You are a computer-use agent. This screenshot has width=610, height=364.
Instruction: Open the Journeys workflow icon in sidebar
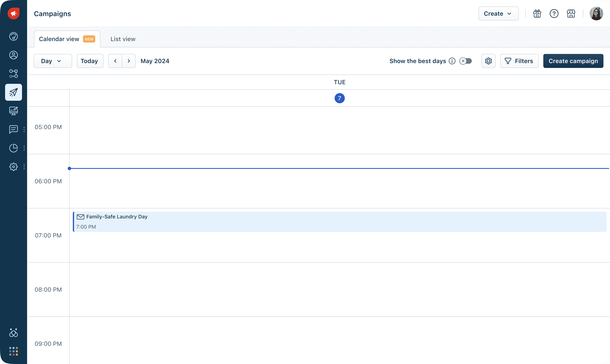coord(14,74)
